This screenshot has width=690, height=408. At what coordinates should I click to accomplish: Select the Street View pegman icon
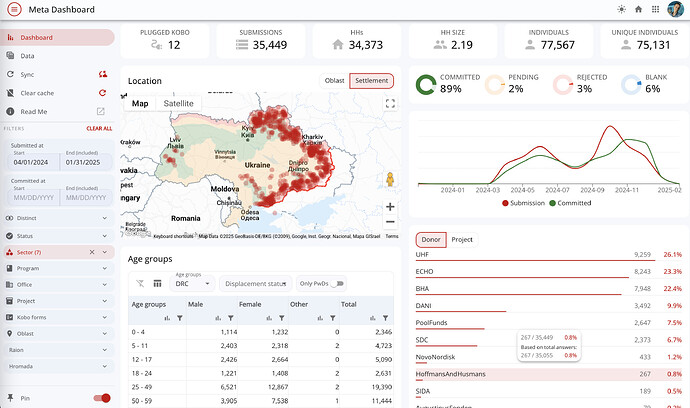pos(390,180)
